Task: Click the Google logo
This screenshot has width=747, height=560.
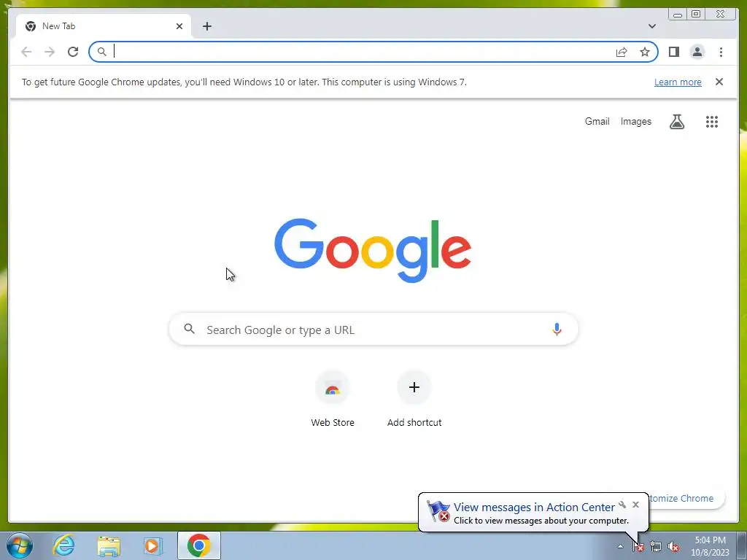Action: [x=373, y=249]
